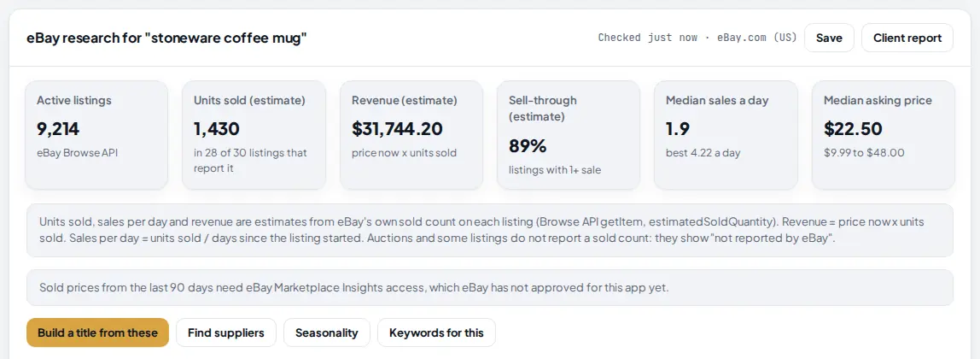Viewport: 980px width, 359px height.
Task: Click the 89% sell-through value
Action: click(x=528, y=145)
